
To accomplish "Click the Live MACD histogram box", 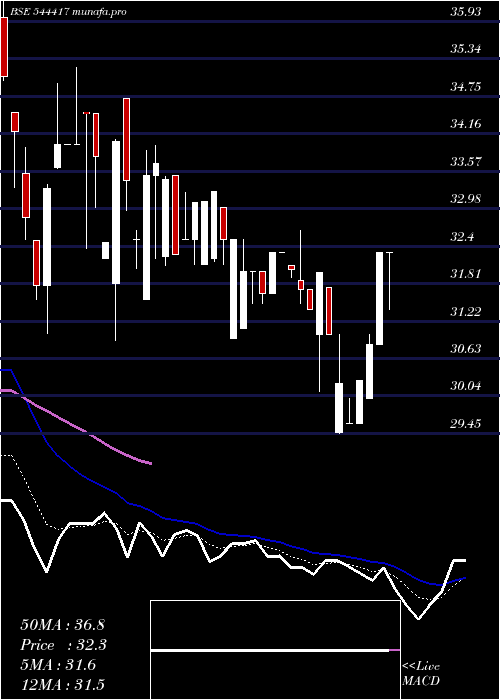I will [x=275, y=650].
